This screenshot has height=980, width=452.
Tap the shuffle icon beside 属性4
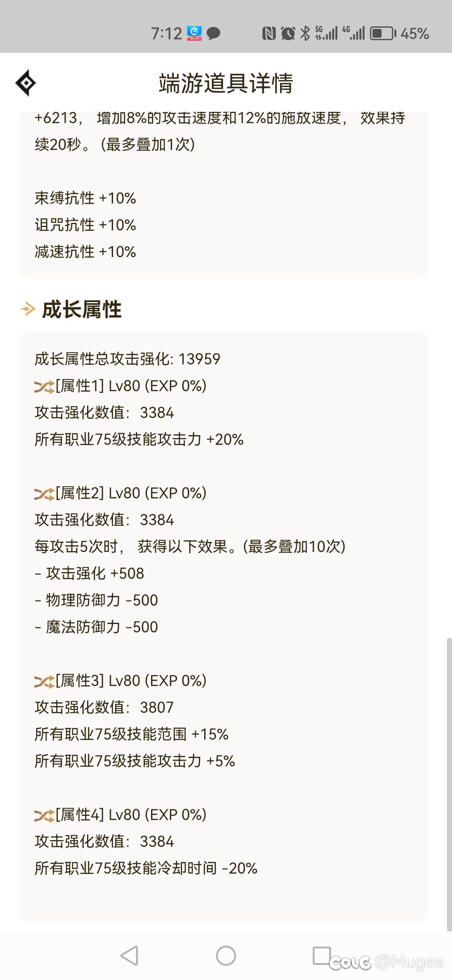tap(44, 815)
